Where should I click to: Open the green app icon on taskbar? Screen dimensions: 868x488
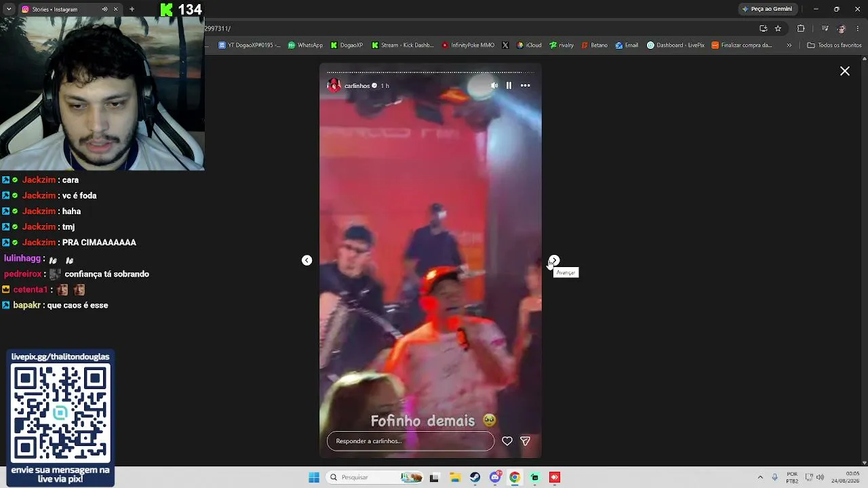(535, 477)
